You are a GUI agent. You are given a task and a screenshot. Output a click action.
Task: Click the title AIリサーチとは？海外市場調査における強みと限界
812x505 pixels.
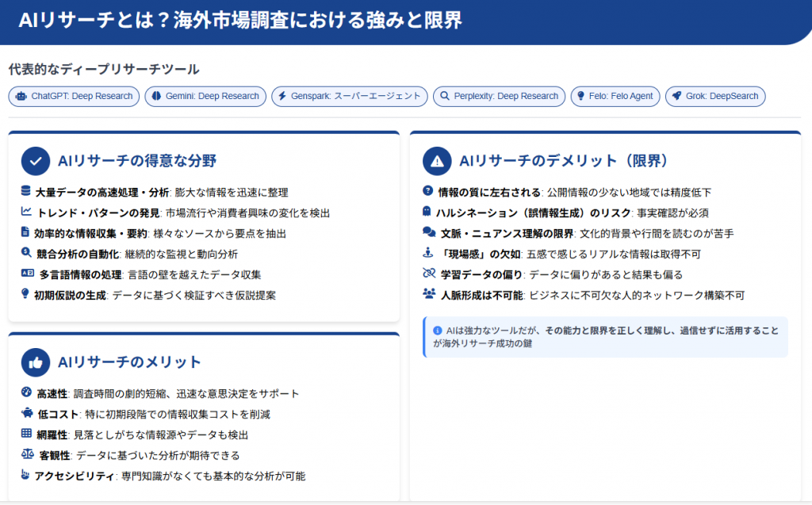tap(240, 21)
